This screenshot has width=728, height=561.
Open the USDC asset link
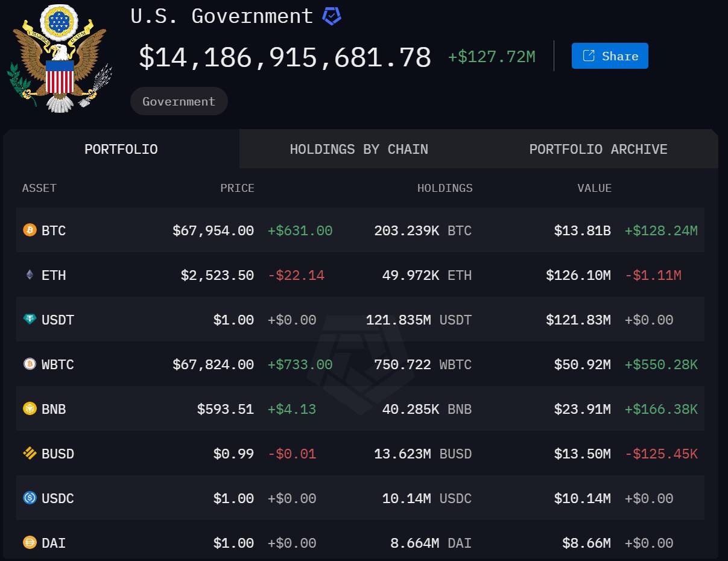(58, 498)
